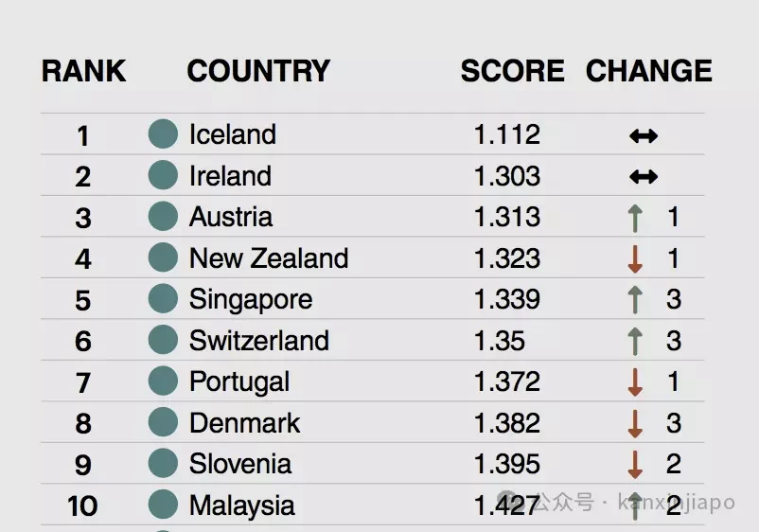759x532 pixels.
Task: Click the teal dot beside Malaysia
Action: (x=163, y=505)
